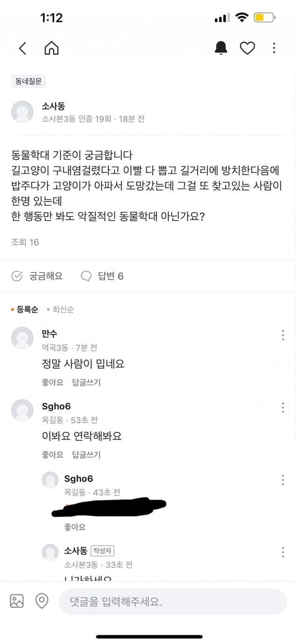Open post options three-dot menu
This screenshot has width=298, height=644.
coord(274,48)
